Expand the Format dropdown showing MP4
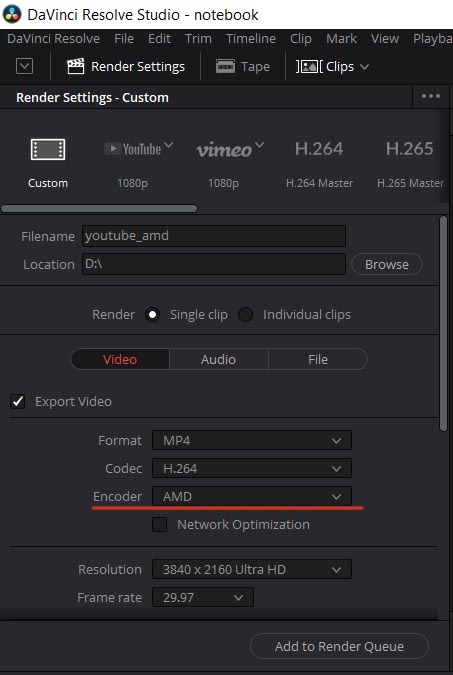This screenshot has height=675, width=453. [x=252, y=441]
